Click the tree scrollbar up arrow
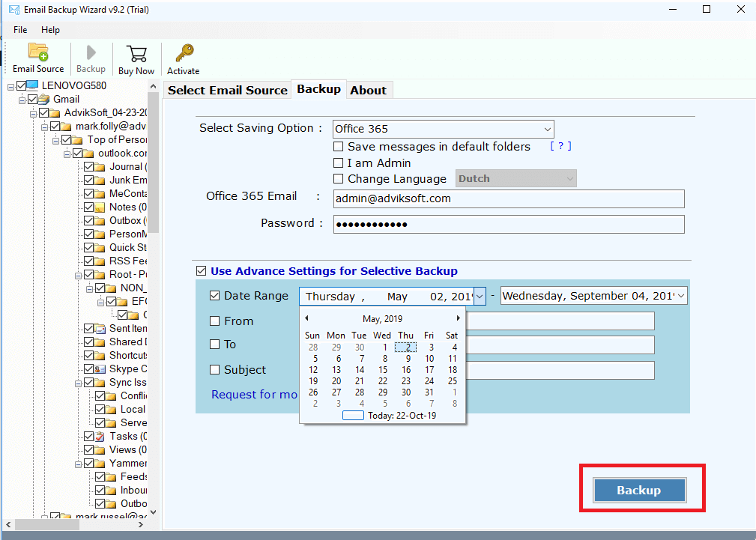This screenshot has height=540, width=756. click(154, 86)
